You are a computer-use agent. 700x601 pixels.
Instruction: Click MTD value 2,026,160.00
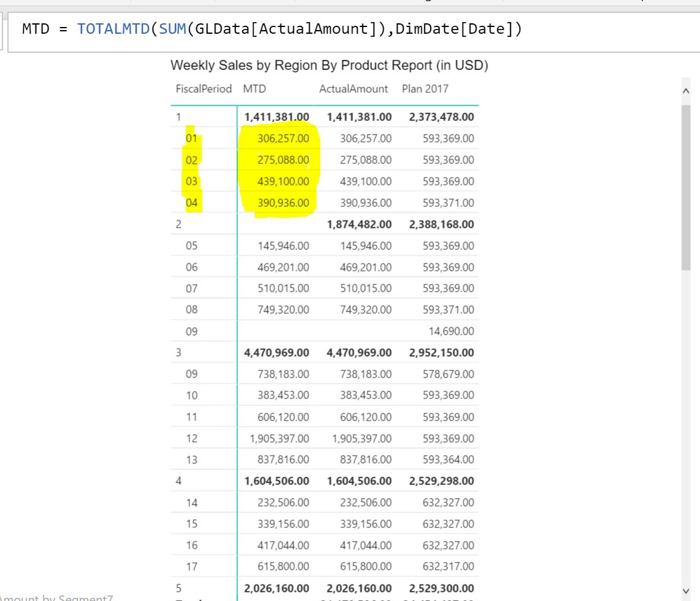pos(276,588)
